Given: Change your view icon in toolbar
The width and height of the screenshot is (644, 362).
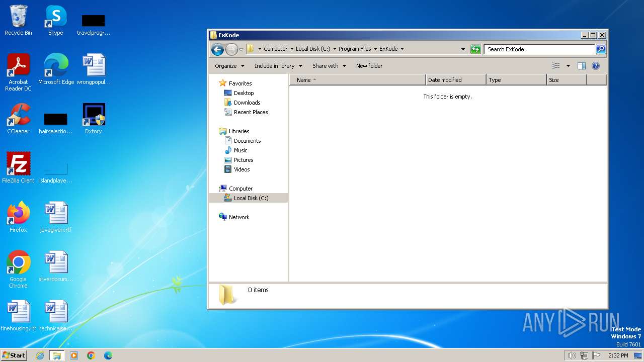Looking at the screenshot, I should (x=556, y=66).
